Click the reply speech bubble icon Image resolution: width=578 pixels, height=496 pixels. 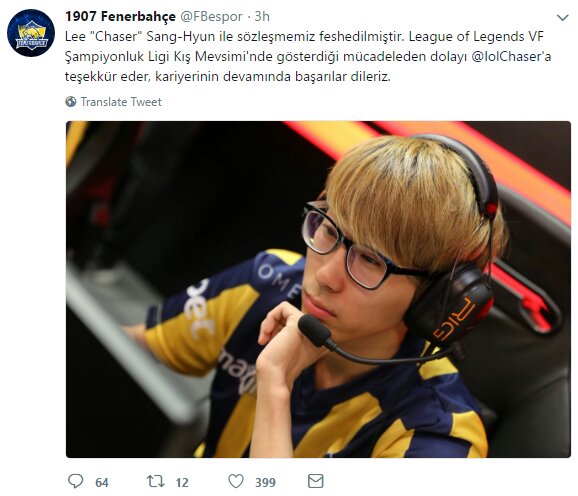pyautogui.click(x=76, y=481)
